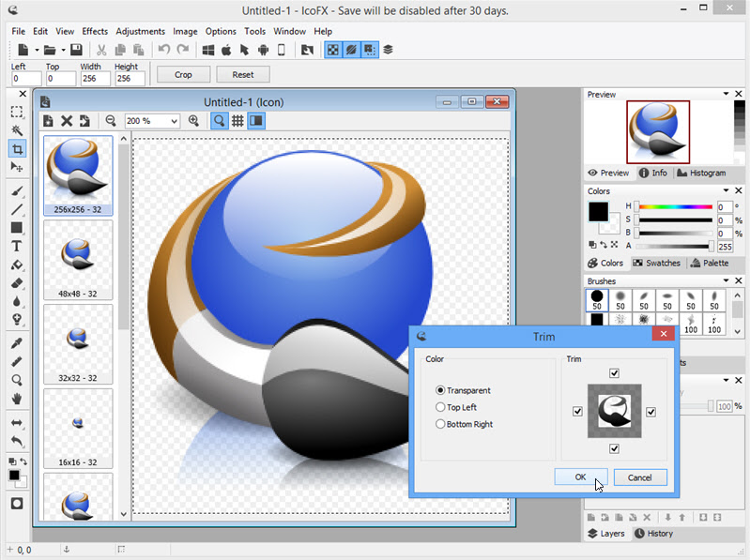Switch to the Palette tab
The width and height of the screenshot is (750, 560).
pos(710,263)
